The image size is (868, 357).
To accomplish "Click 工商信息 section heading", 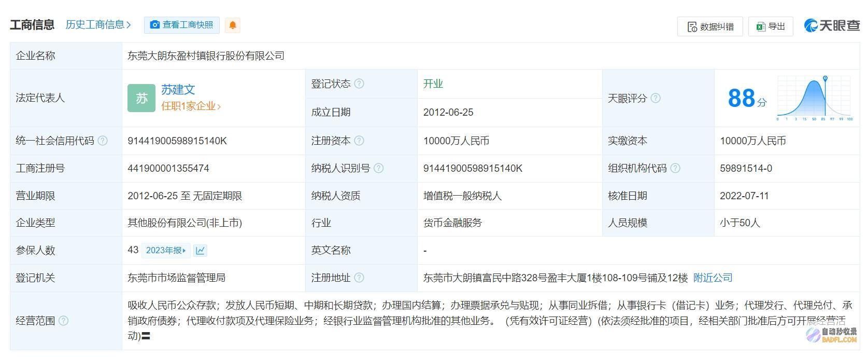I will 32,24.
